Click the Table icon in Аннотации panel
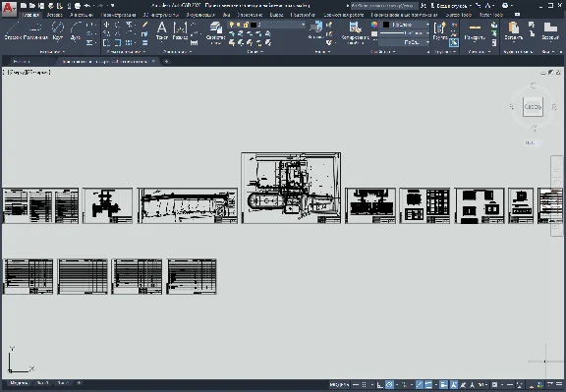 click(195, 42)
